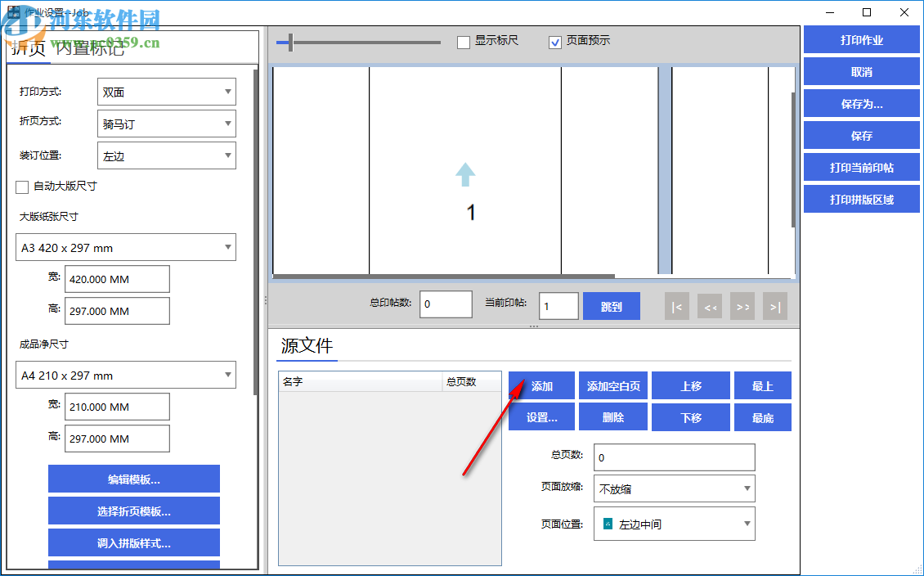Viewport: 924px width, 576px height.
Task: Click the blue up arrow in preview page 1
Action: click(465, 174)
